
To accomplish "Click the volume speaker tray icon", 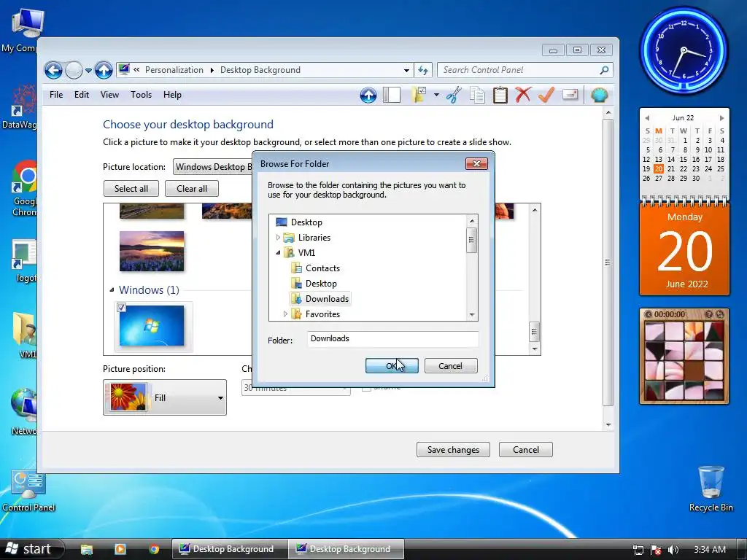I will [x=673, y=550].
